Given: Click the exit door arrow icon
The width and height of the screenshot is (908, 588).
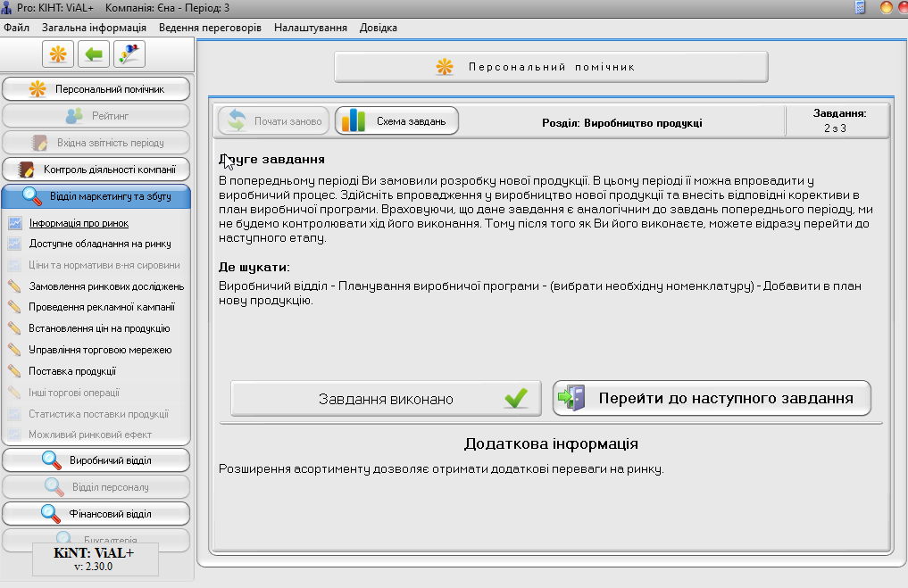Looking at the screenshot, I should 571,398.
